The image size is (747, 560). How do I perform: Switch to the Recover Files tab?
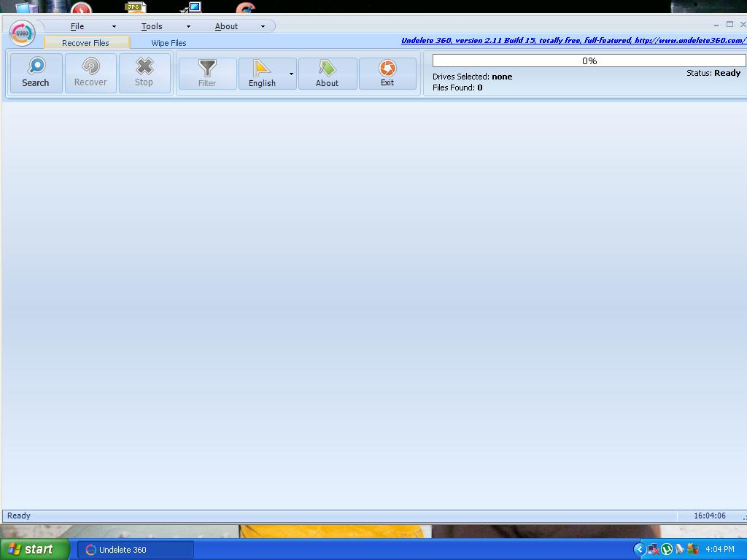(x=86, y=43)
